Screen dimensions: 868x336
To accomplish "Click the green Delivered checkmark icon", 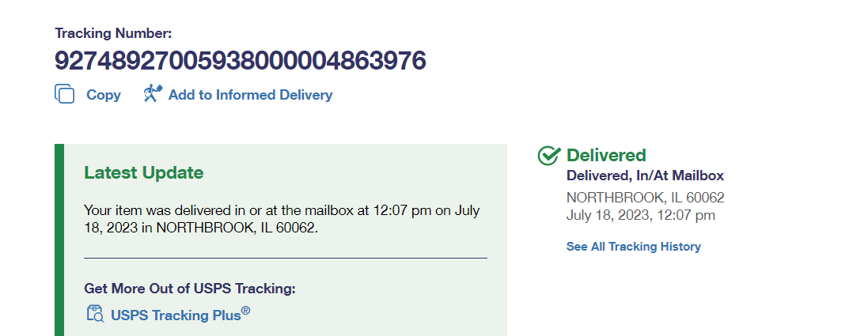I will pyautogui.click(x=548, y=156).
